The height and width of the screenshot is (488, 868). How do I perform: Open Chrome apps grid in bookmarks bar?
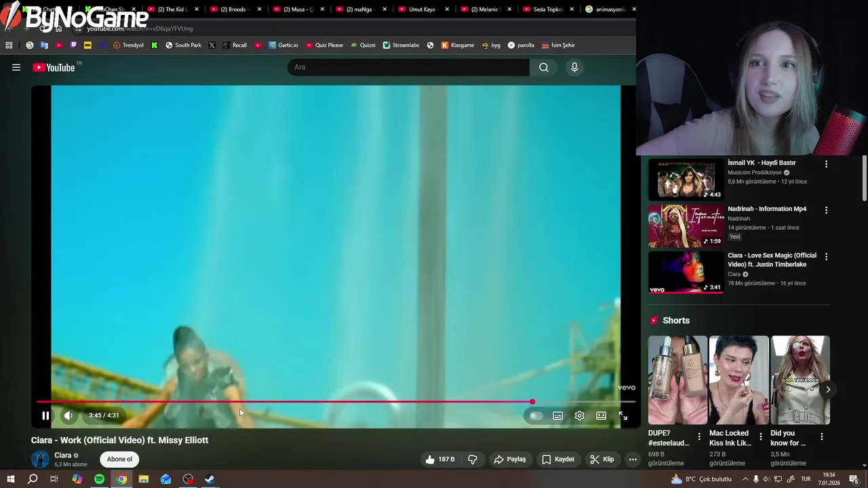[9, 45]
